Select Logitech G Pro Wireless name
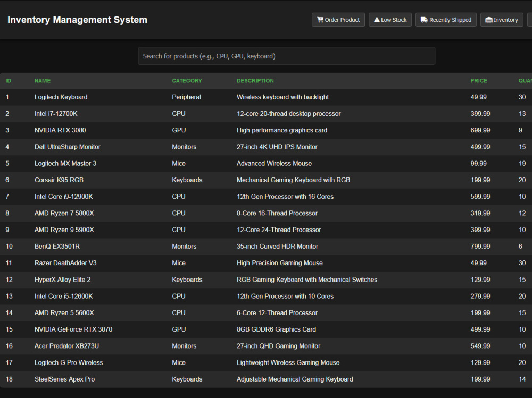Viewport: 532px width, 398px height. (x=69, y=363)
